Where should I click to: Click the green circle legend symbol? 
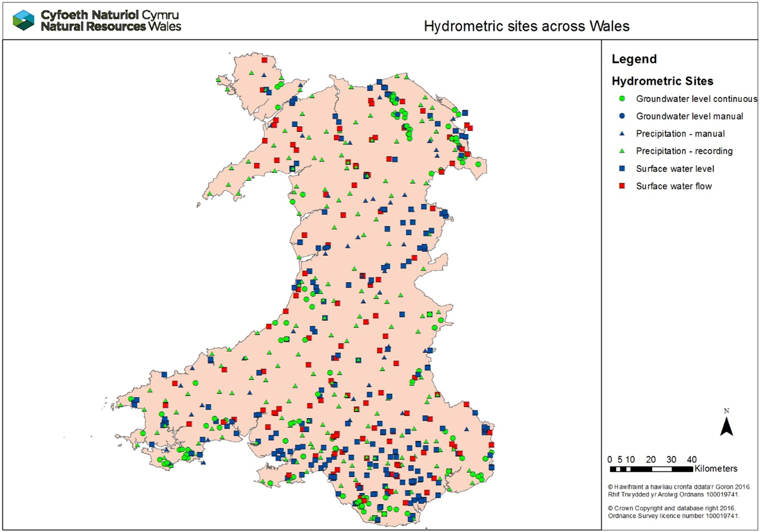point(622,98)
